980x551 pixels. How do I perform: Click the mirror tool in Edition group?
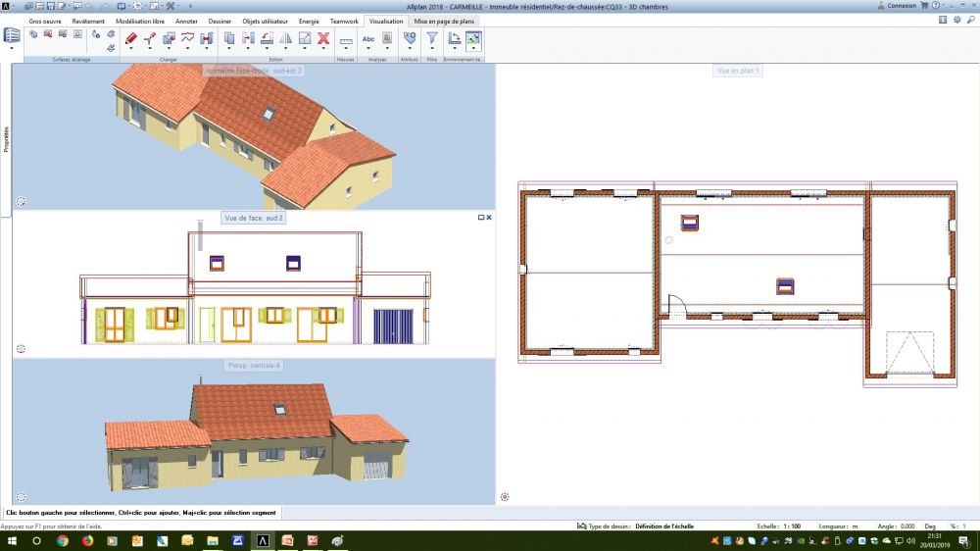point(285,38)
